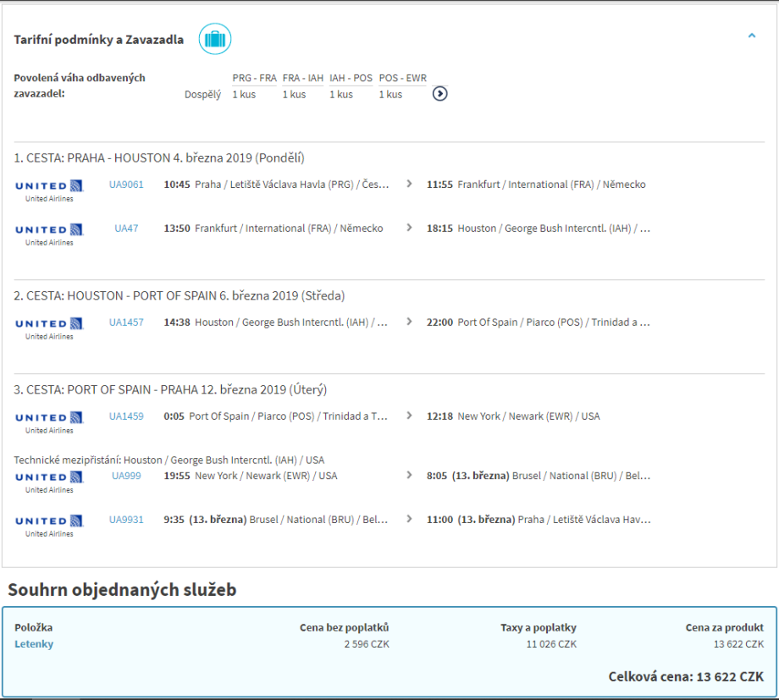Screen dimensions: 779x700
Task: Click the blue suitcase baggage icon
Action: click(215, 39)
